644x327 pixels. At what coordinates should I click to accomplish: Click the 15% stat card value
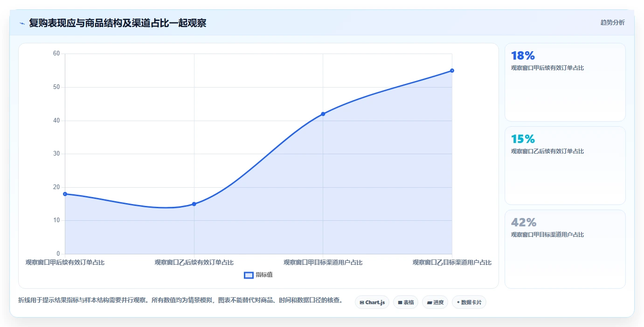[523, 139]
